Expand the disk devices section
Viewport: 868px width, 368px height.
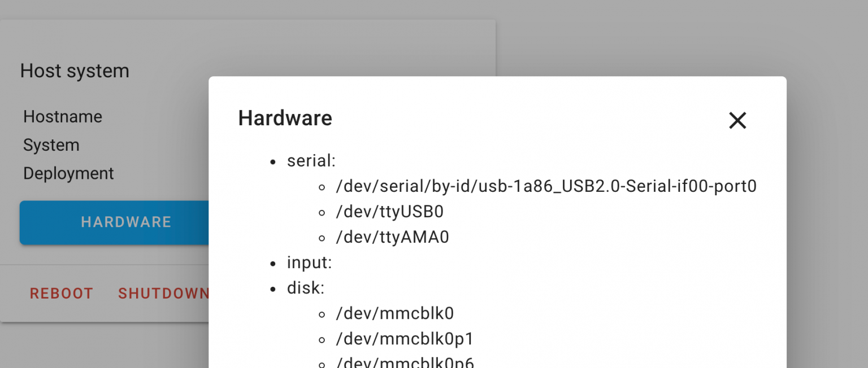click(x=306, y=288)
